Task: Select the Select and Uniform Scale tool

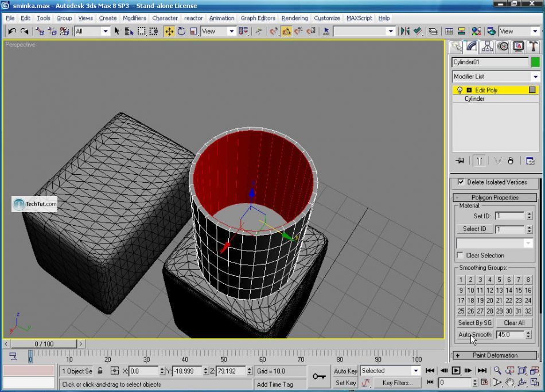Action: click(193, 32)
